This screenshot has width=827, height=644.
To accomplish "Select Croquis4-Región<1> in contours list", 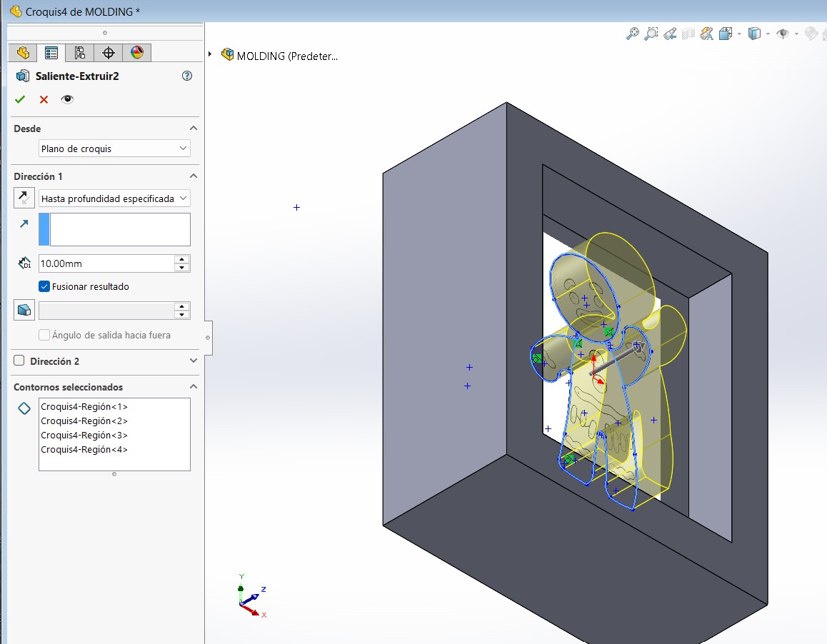I will tap(84, 407).
